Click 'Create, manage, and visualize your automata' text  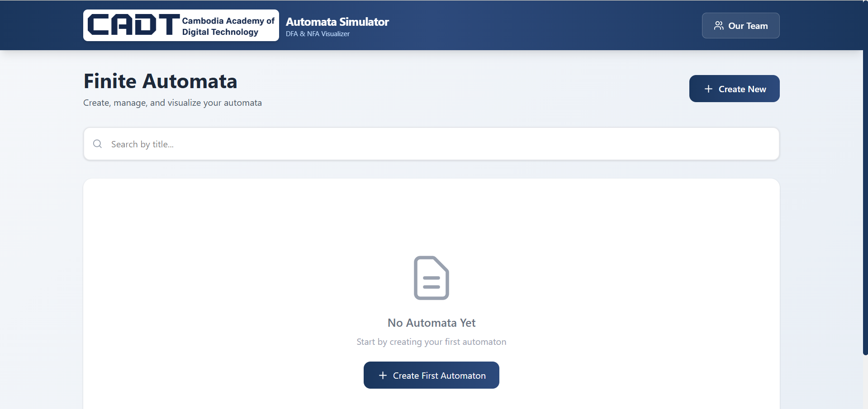click(172, 103)
